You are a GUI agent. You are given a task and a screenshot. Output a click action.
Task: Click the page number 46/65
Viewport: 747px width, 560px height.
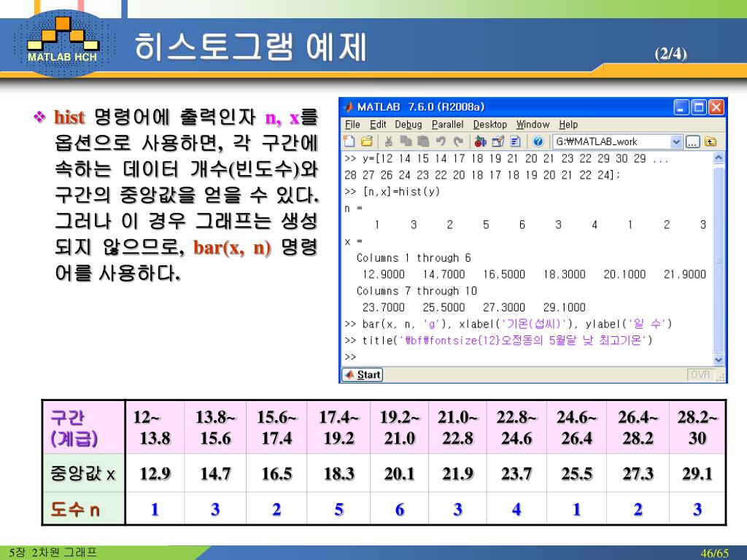pos(713,553)
